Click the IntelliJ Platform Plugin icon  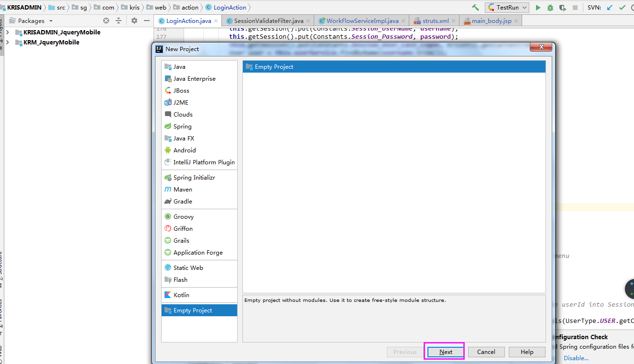coord(168,162)
